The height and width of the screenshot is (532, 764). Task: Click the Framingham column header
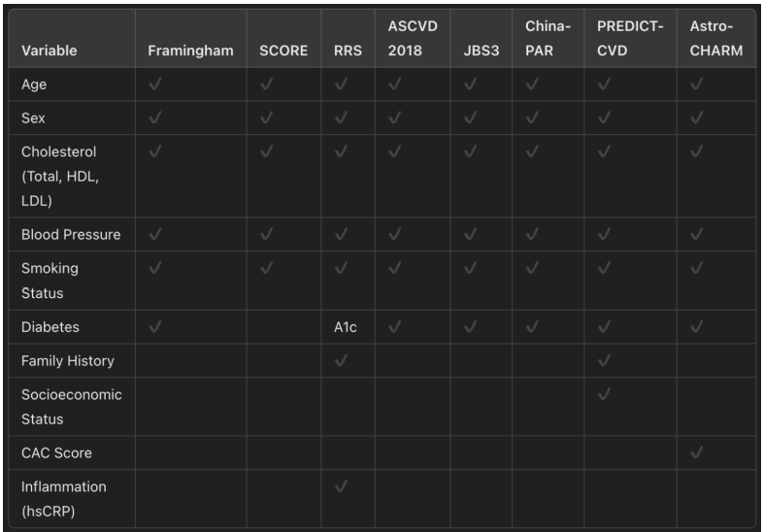coord(190,50)
